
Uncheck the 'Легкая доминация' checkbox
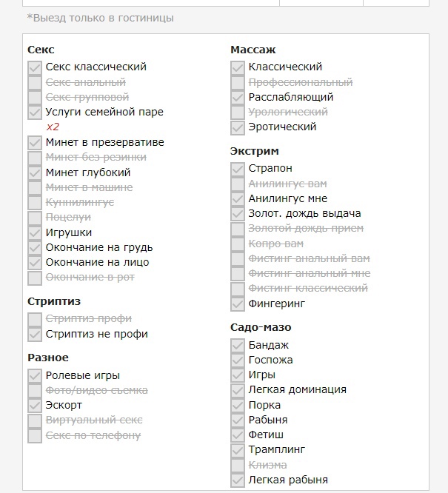coord(237,390)
